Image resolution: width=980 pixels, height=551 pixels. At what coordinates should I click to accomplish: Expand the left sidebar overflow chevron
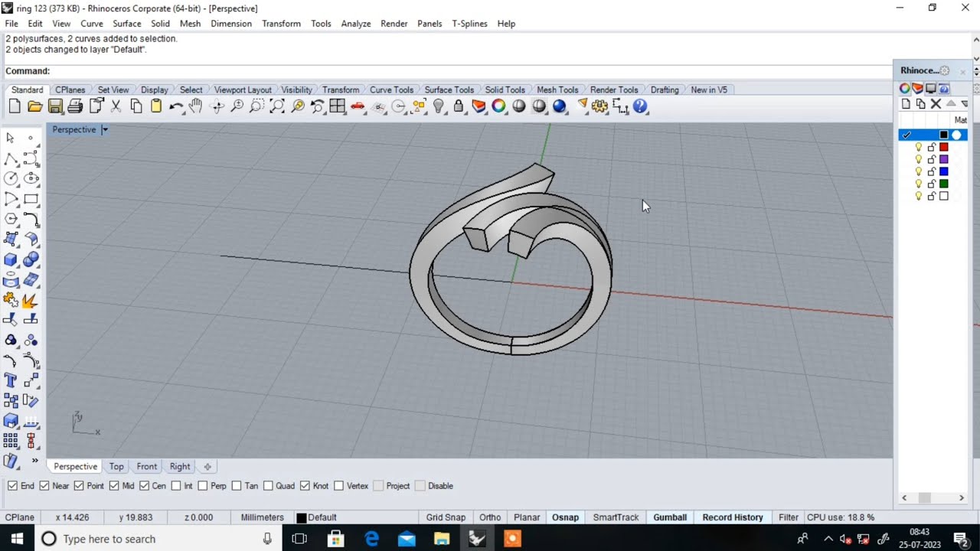point(34,461)
